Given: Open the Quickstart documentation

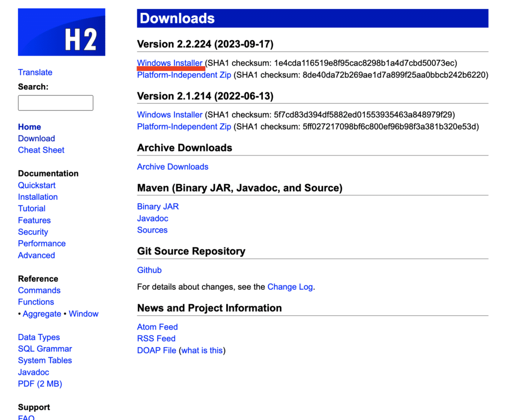Looking at the screenshot, I should click(37, 185).
